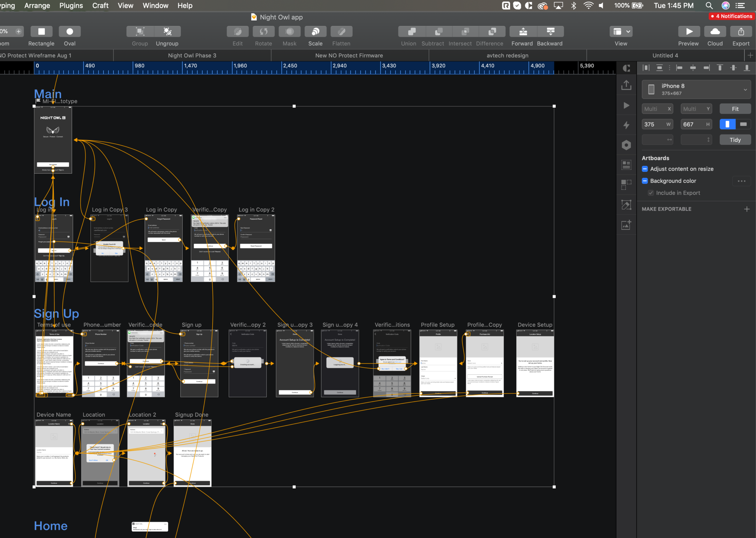Switch artboard to landscape orientation
This screenshot has width=756, height=538.
pyautogui.click(x=743, y=124)
